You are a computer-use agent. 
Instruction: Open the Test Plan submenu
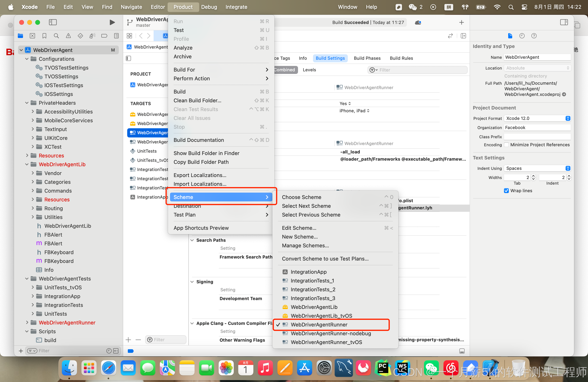(x=221, y=215)
